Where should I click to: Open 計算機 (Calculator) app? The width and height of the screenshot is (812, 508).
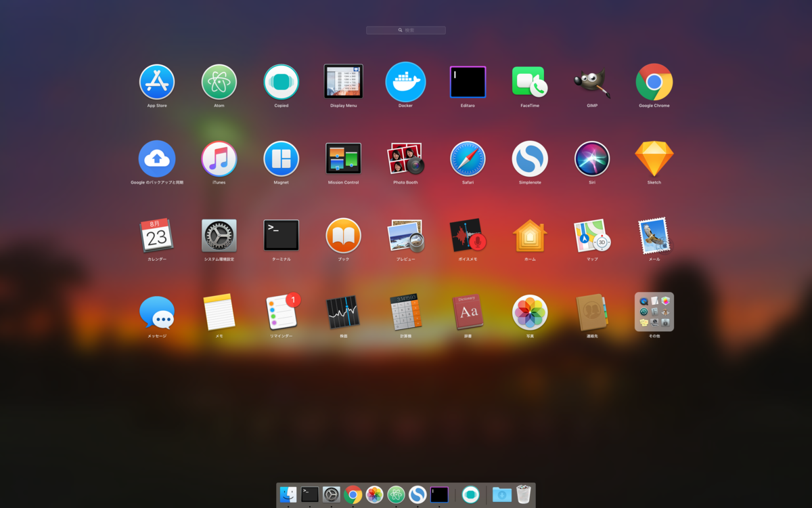click(405, 312)
